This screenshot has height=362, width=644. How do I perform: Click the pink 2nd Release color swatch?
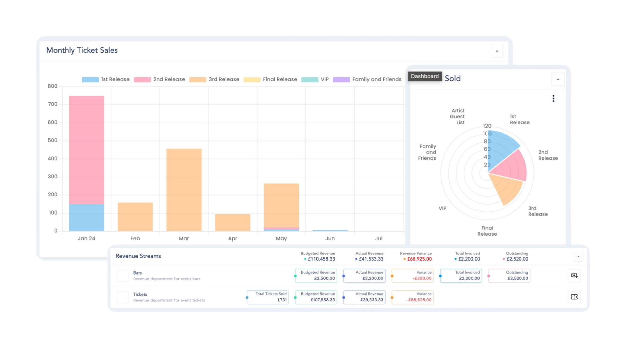pyautogui.click(x=143, y=79)
